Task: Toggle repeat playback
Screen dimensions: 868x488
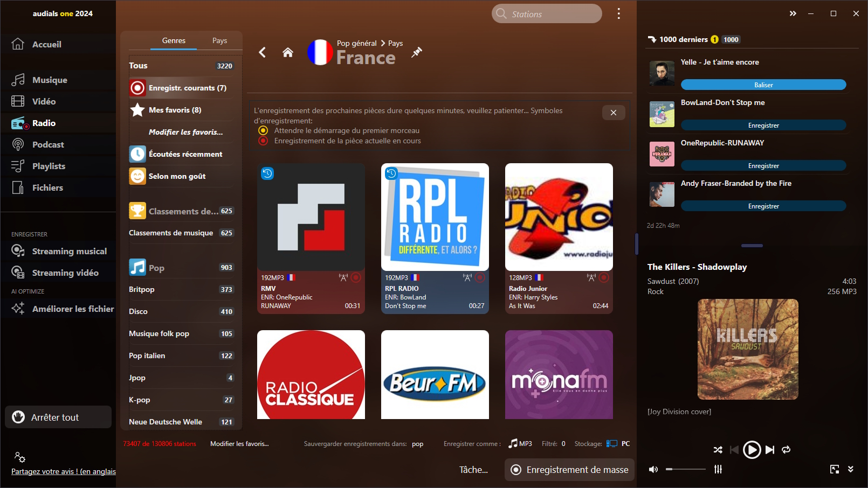Action: point(786,450)
